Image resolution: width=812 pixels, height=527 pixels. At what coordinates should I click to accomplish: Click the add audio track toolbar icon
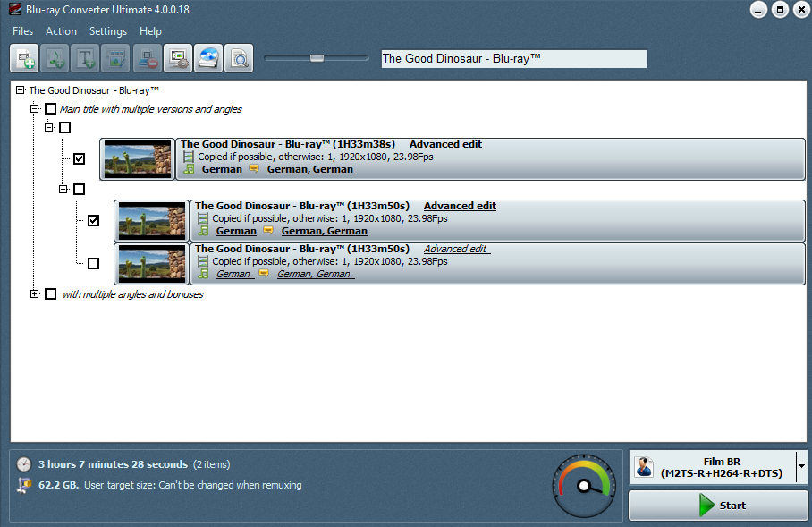pos(55,58)
